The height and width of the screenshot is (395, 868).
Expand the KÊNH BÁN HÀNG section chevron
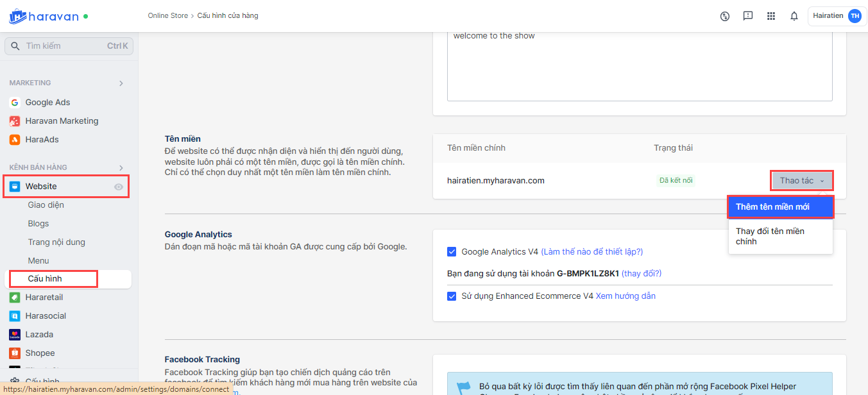[121, 168]
